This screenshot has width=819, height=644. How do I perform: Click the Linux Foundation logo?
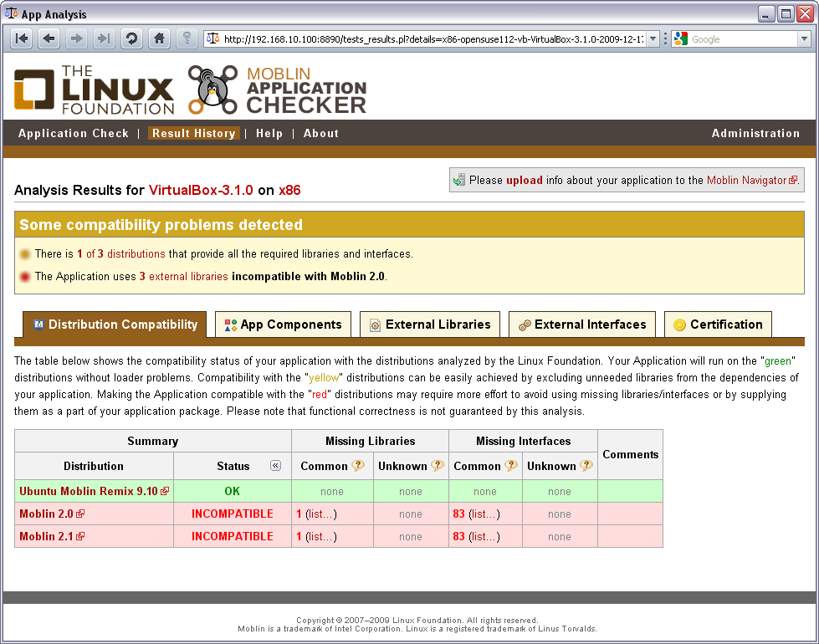click(x=94, y=89)
